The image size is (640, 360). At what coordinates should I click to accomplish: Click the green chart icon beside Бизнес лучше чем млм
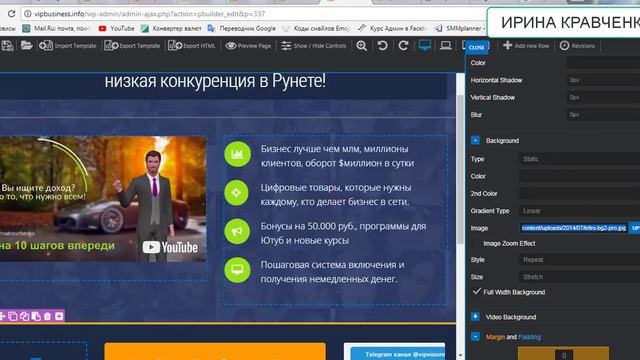[x=237, y=154]
